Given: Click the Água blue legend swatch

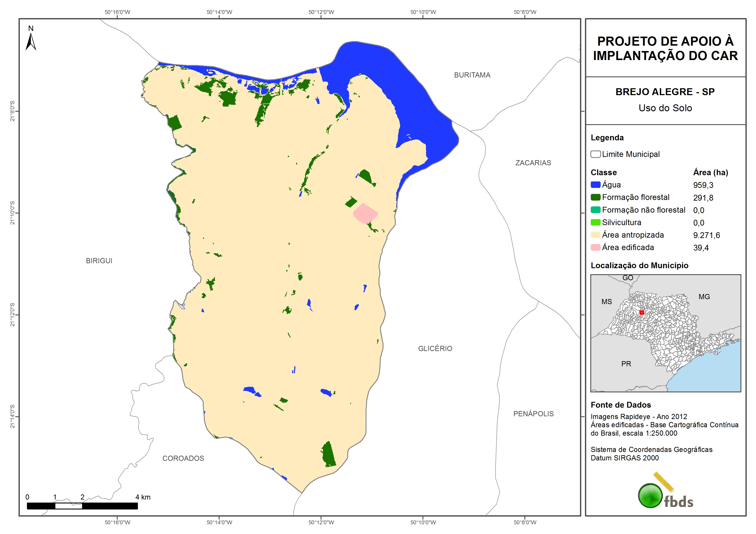Looking at the screenshot, I should coord(595,185).
